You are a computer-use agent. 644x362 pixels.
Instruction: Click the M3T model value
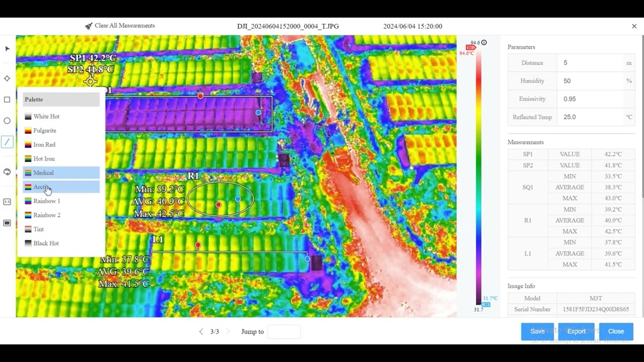click(596, 298)
